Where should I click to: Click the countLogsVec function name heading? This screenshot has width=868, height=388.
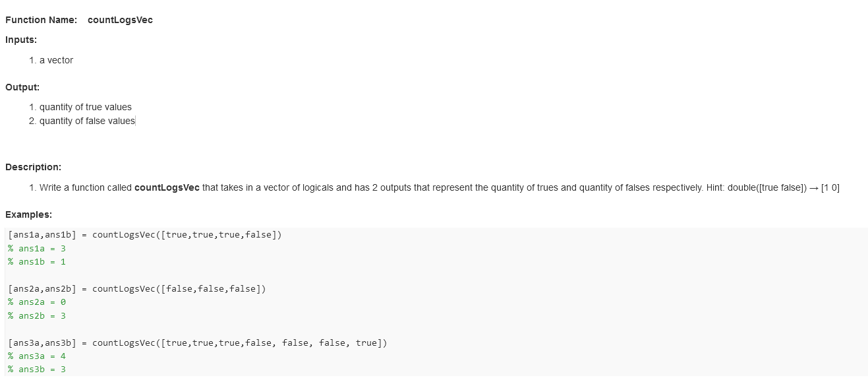120,20
